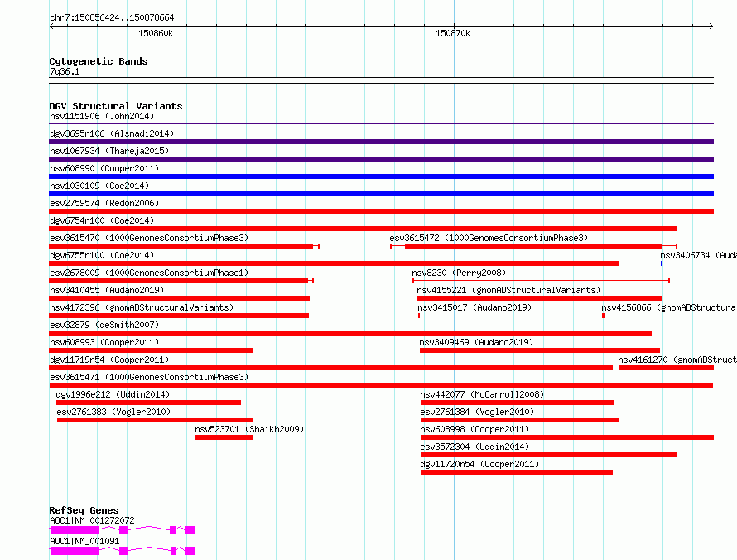Click the esv3615470 (1000GenomesConsortiumPhase3) label
Viewport: 737px width, 560px height.
click(x=149, y=238)
